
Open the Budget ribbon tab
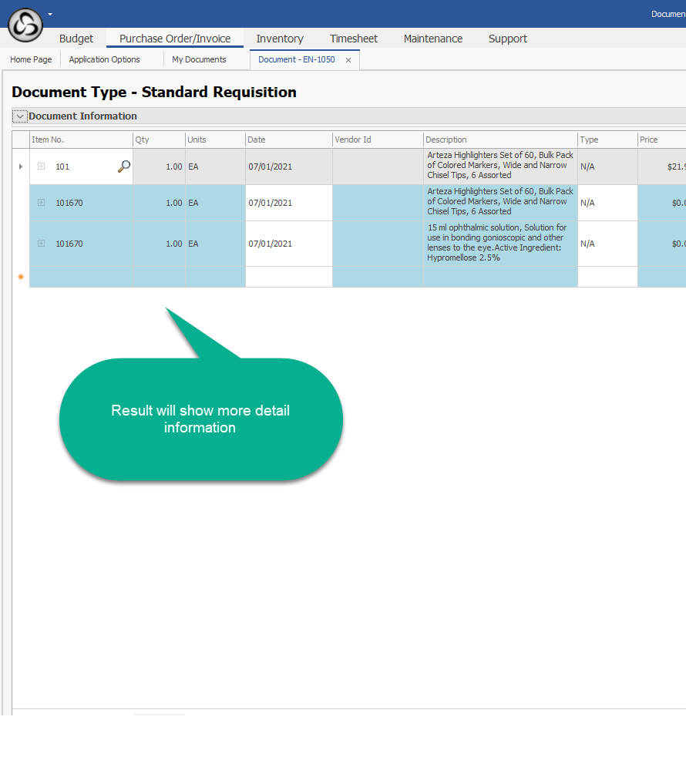pyautogui.click(x=76, y=39)
